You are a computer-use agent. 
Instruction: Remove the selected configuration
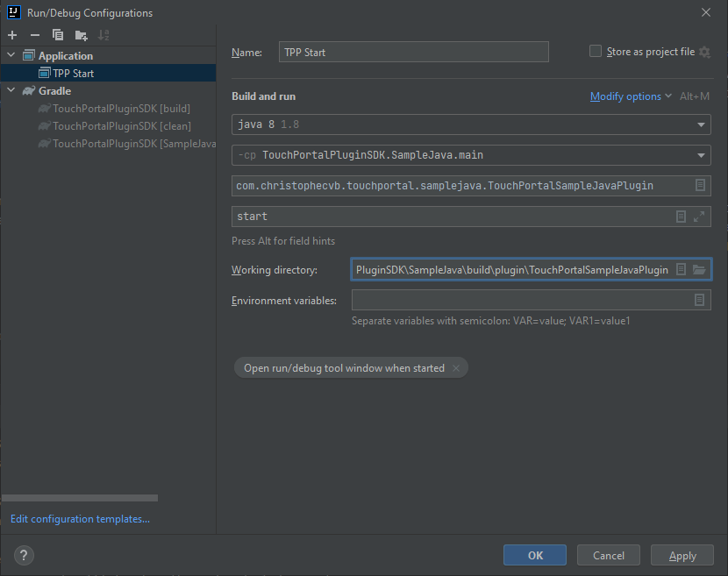[x=34, y=35]
